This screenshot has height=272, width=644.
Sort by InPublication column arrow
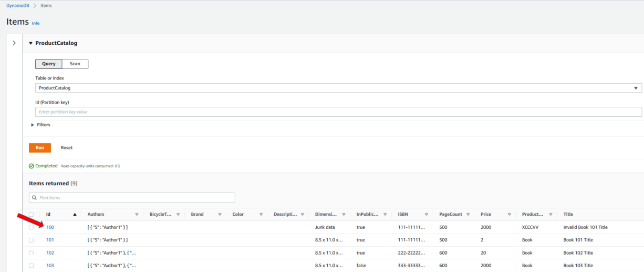coord(385,215)
